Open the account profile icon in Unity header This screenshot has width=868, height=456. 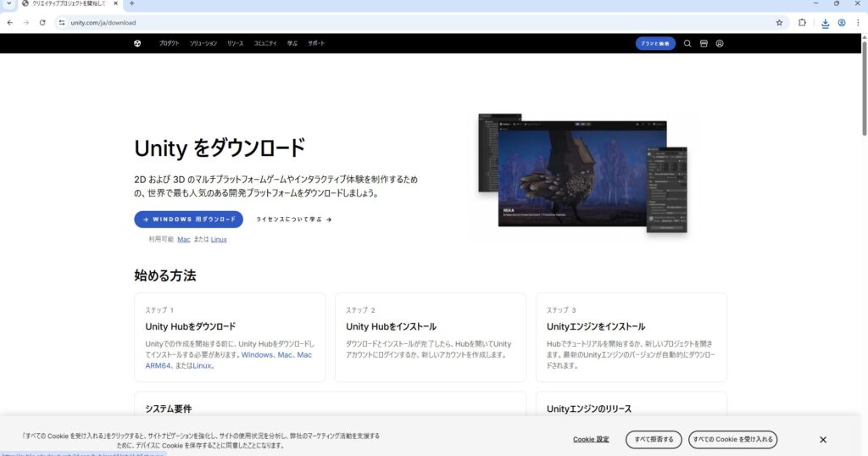pyautogui.click(x=720, y=43)
